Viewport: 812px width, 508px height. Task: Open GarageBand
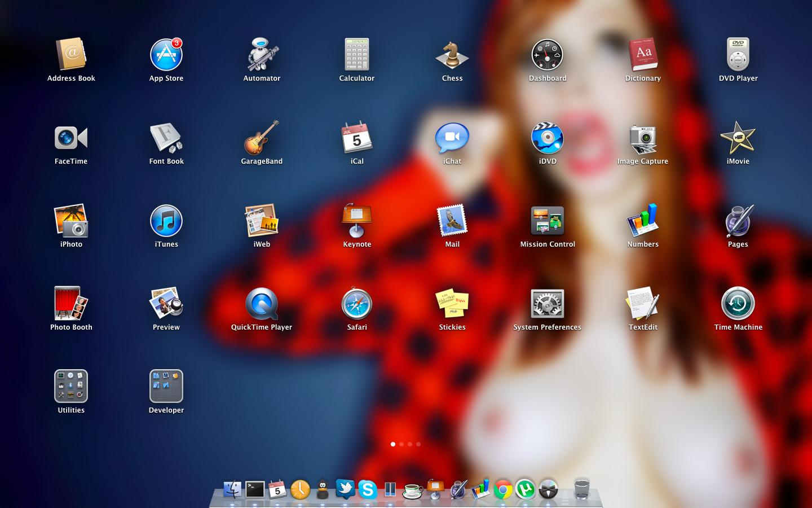(x=262, y=138)
